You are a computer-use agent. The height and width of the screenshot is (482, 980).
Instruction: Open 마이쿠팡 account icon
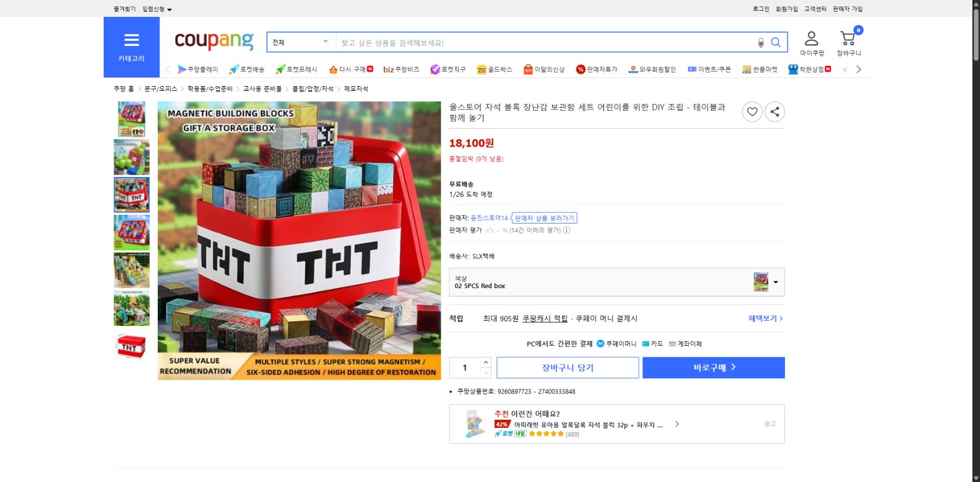pyautogui.click(x=812, y=44)
